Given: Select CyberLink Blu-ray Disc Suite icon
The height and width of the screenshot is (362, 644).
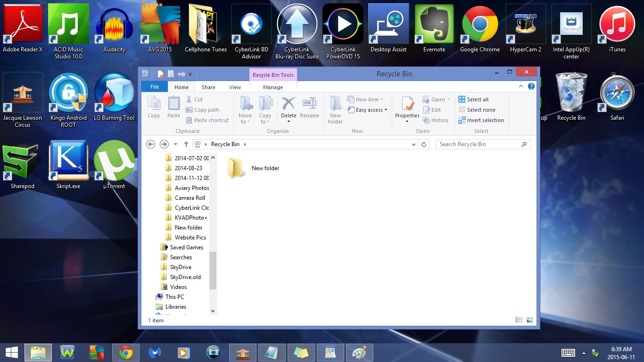Looking at the screenshot, I should tap(297, 32).
